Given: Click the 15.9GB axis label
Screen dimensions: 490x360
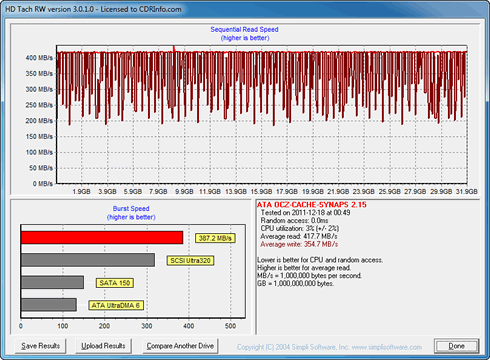Looking at the screenshot, I should coord(261,192).
